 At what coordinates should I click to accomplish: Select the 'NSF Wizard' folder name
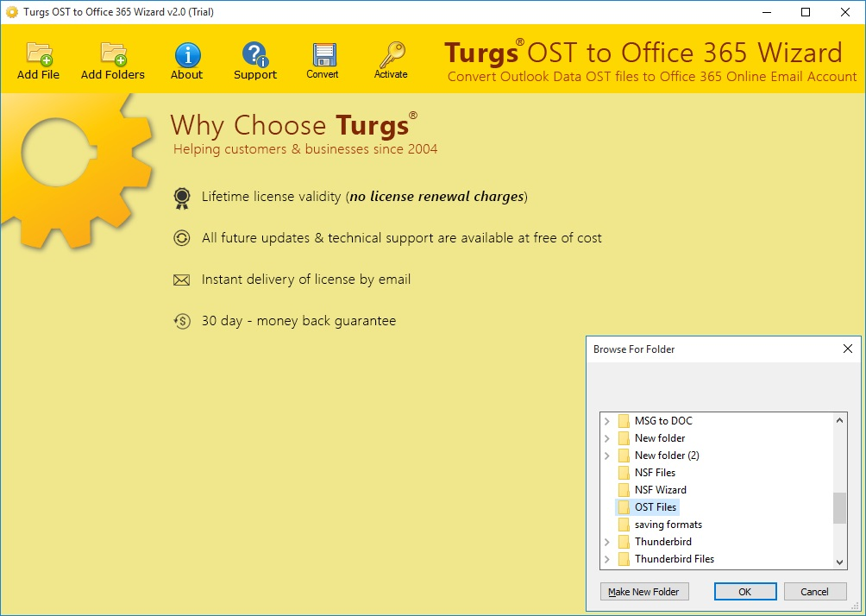[661, 490]
